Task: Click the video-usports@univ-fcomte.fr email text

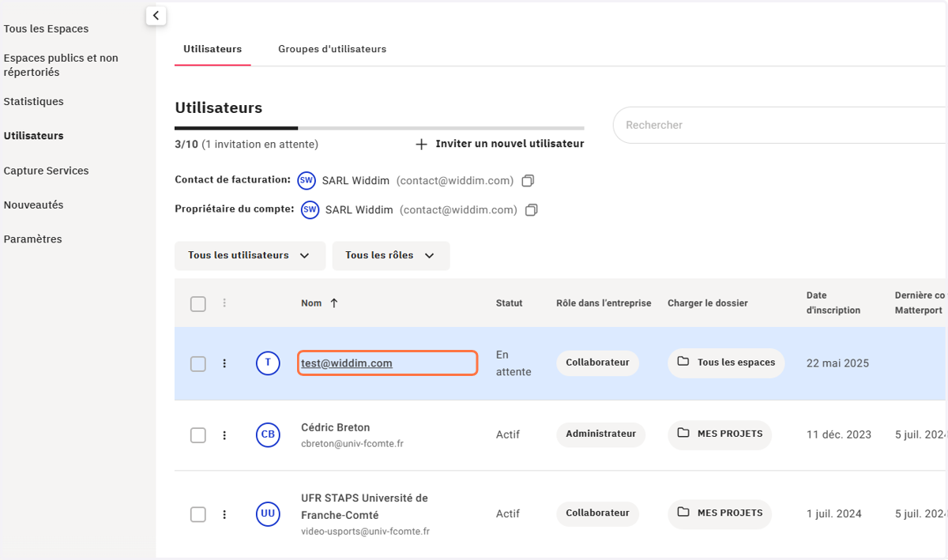Action: 365,532
